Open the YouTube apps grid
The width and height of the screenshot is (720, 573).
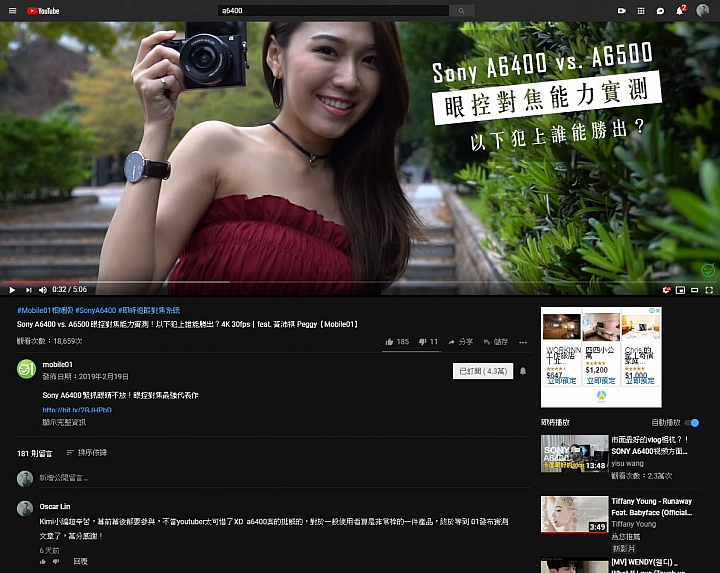pyautogui.click(x=641, y=11)
